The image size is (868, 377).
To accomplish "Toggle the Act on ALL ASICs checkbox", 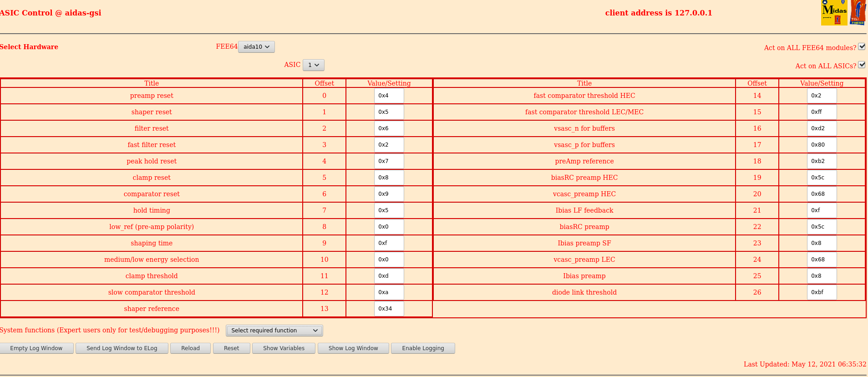I will [862, 65].
